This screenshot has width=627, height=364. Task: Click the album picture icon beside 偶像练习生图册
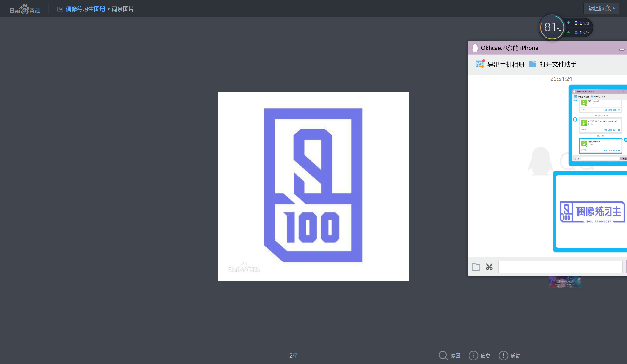coord(60,9)
